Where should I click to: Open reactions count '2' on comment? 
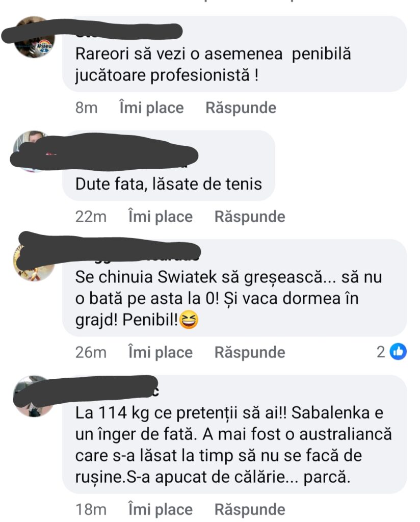[381, 352]
